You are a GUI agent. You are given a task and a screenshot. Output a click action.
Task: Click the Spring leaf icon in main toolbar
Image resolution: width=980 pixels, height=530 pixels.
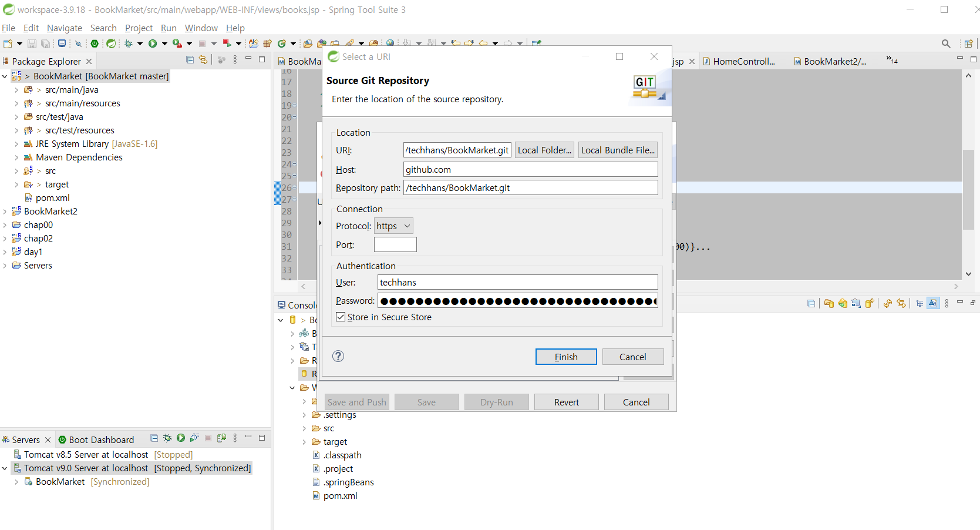coord(111,43)
